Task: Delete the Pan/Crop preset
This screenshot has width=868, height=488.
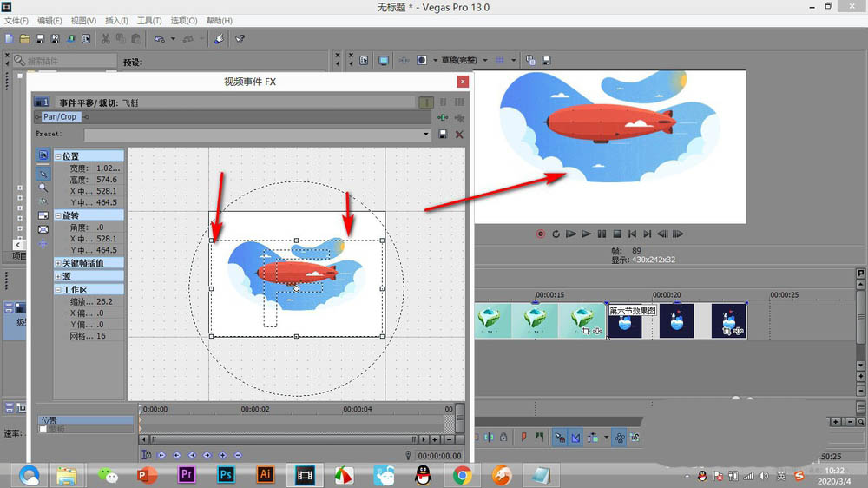Action: tap(459, 135)
